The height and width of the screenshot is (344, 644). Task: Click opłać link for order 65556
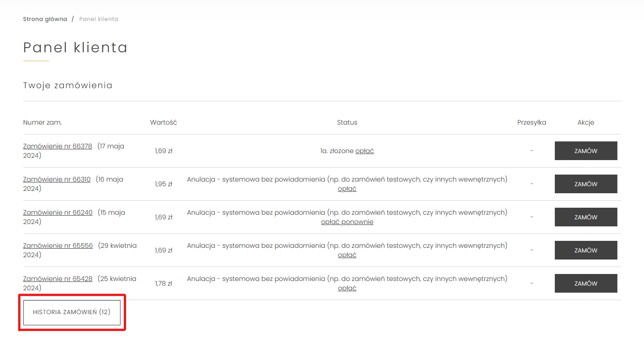point(347,255)
